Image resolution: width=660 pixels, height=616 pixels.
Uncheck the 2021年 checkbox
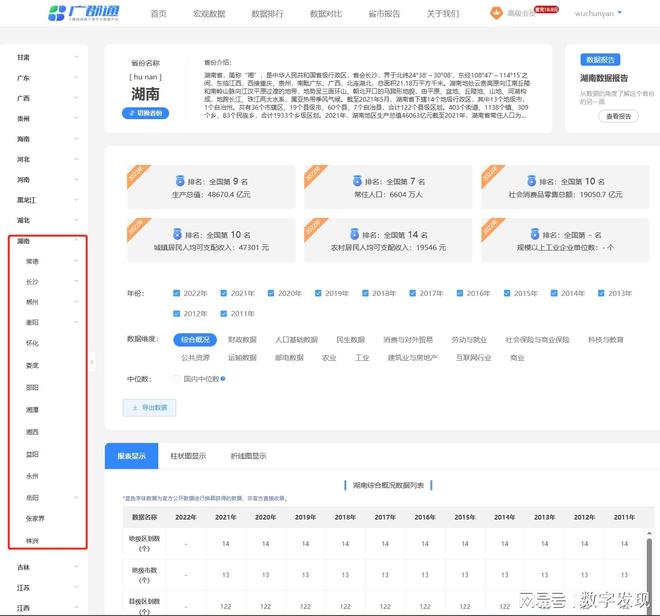(x=224, y=293)
